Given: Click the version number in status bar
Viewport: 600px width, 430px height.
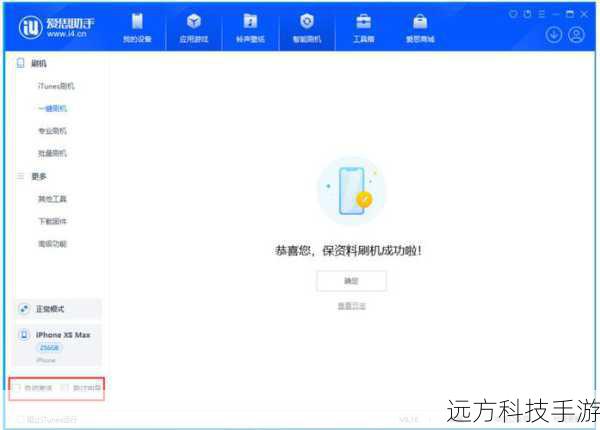Looking at the screenshot, I should [x=409, y=420].
